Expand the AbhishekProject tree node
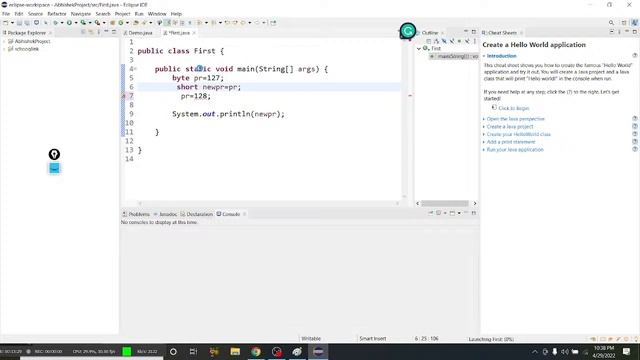The width and height of the screenshot is (640, 360). pyautogui.click(x=4, y=41)
